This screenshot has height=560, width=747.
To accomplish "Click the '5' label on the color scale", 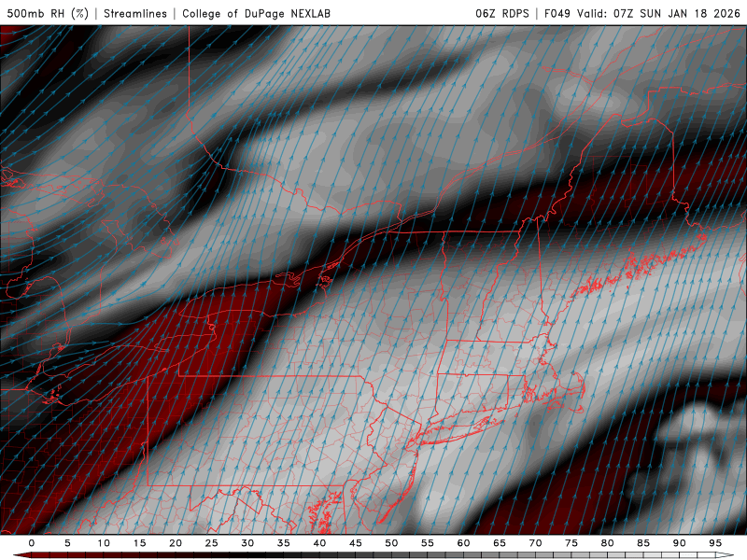I will click(67, 543).
